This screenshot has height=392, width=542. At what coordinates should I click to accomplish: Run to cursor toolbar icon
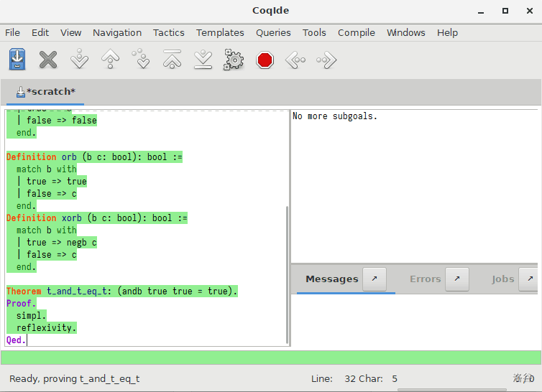pos(142,60)
